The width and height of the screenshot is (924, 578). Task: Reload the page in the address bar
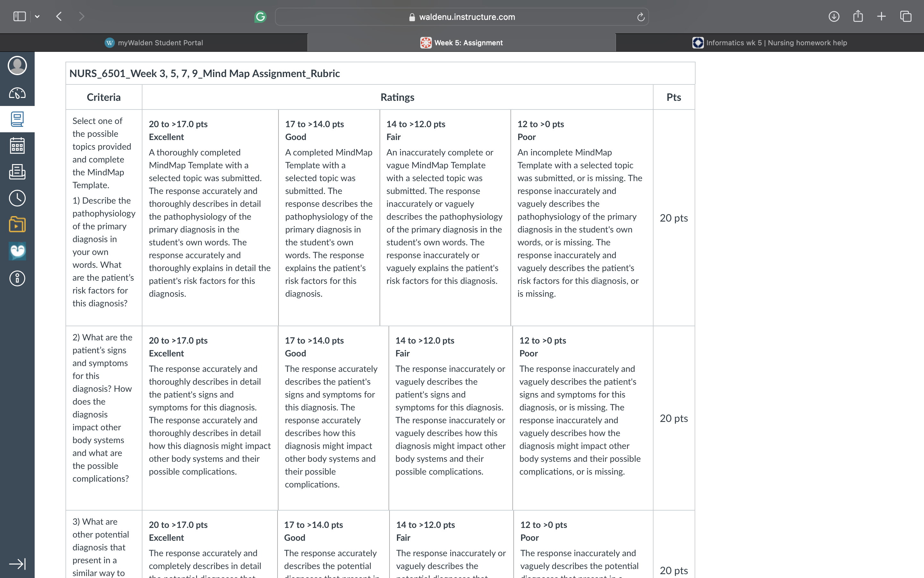[x=641, y=17]
